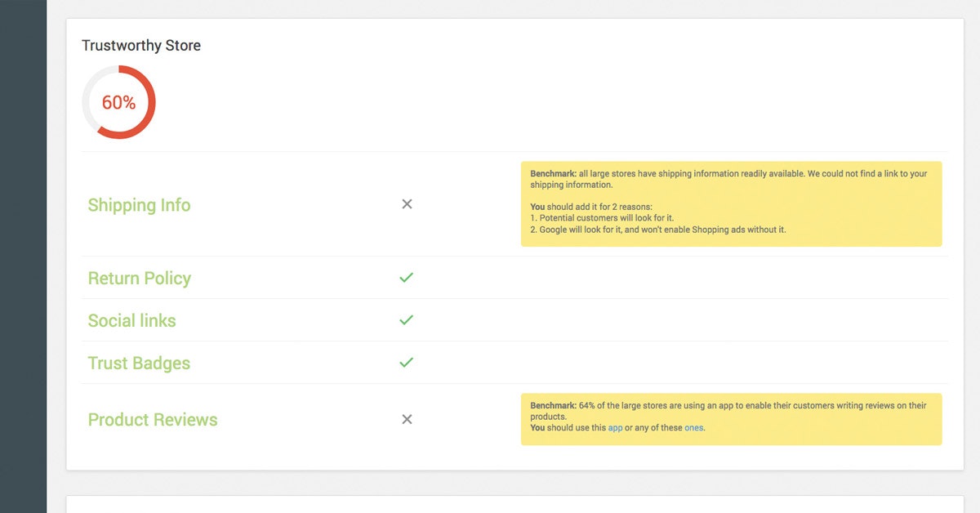
Task: Click the 'Potential customers will look for it' line
Action: coord(602,219)
